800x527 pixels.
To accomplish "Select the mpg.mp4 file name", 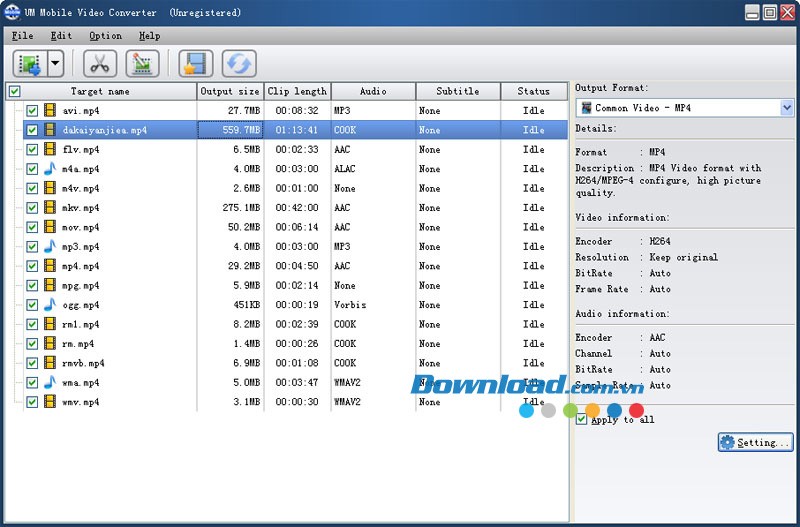I will pos(81,285).
